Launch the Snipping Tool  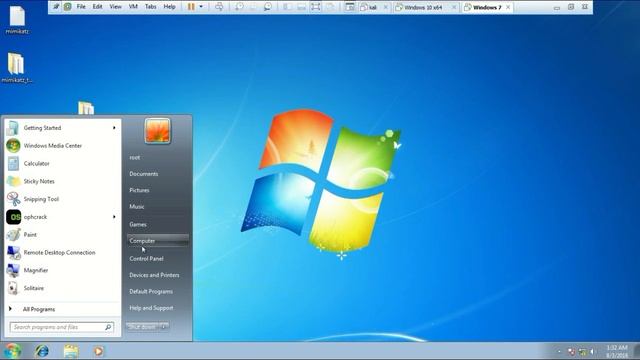coord(62,199)
